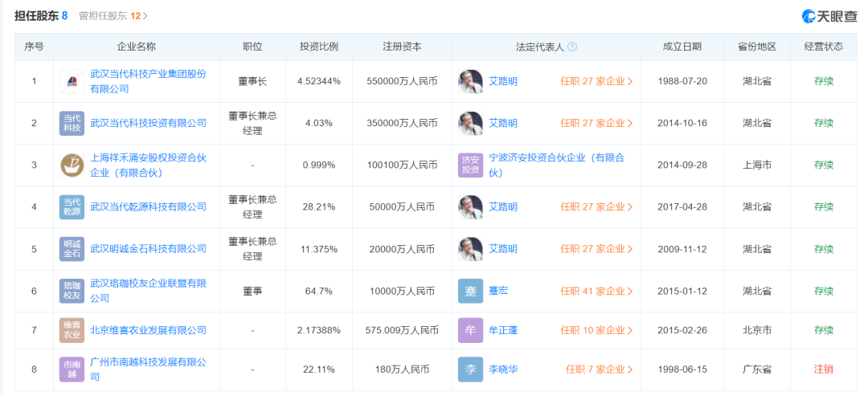
Task: Click 成立日期 column header
Action: [x=682, y=47]
